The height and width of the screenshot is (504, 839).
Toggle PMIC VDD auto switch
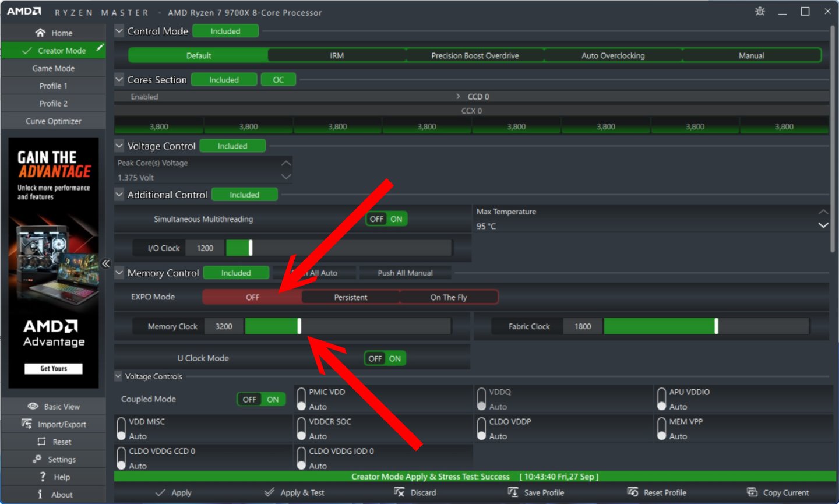pos(301,399)
